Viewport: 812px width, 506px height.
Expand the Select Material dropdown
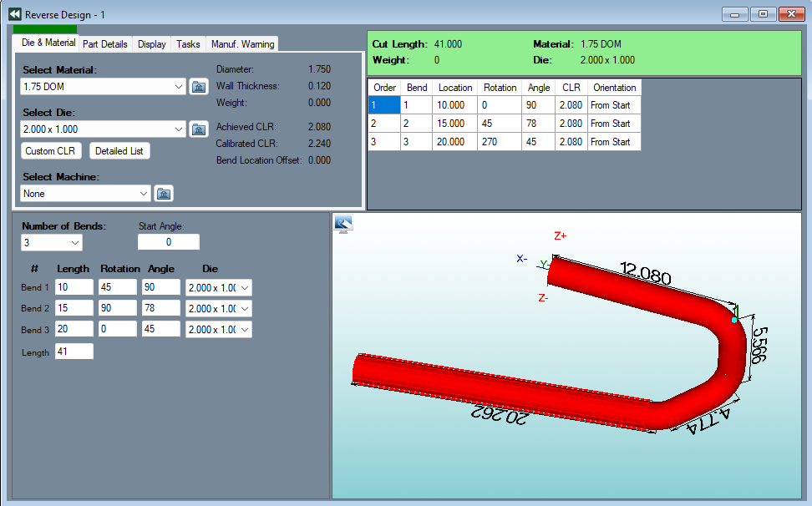pyautogui.click(x=178, y=87)
